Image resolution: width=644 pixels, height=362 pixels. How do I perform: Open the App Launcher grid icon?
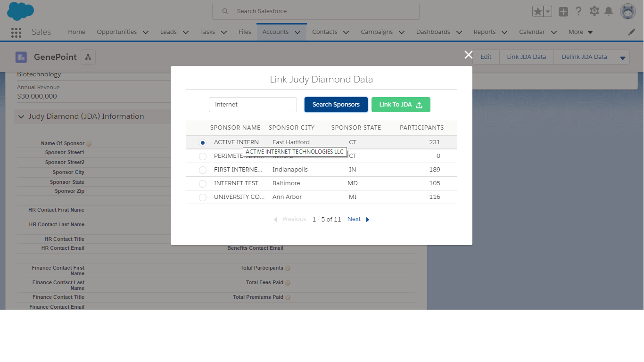coord(16,32)
